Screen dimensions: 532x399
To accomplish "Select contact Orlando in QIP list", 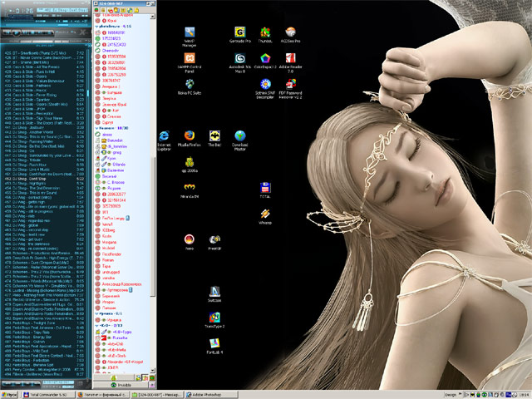I will (x=119, y=165).
